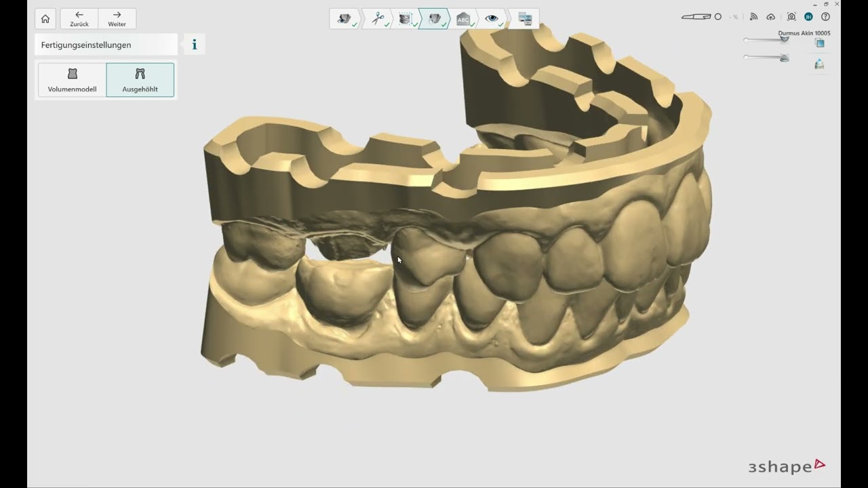868x488 pixels.
Task: Click the wireless connection signal icon
Action: click(753, 17)
